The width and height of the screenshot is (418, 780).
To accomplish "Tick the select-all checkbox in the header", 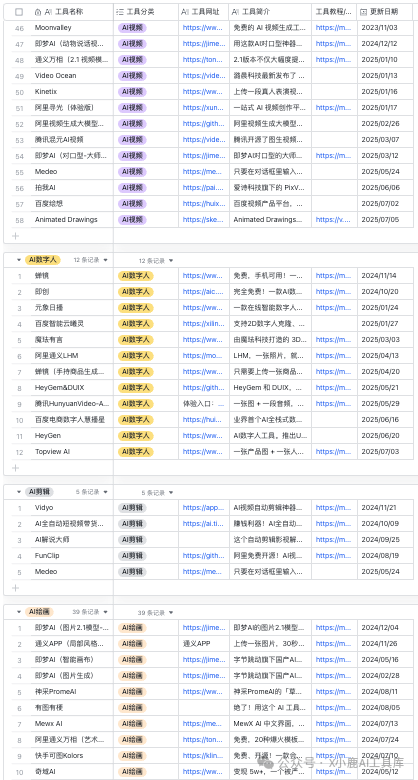I will coord(19,11).
